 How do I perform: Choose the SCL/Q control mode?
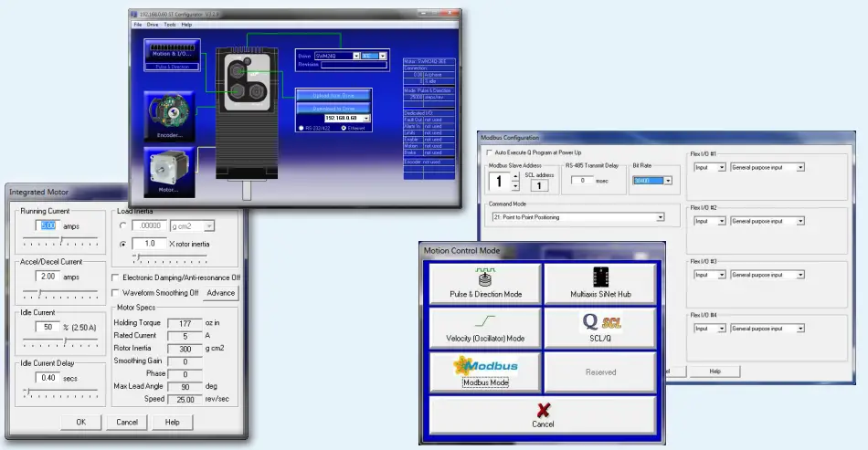pos(600,328)
